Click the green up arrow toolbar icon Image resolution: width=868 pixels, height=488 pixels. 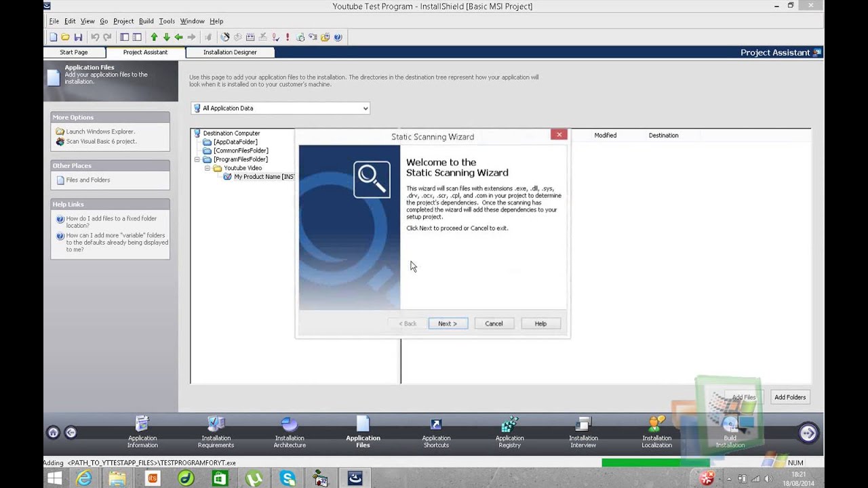point(154,37)
